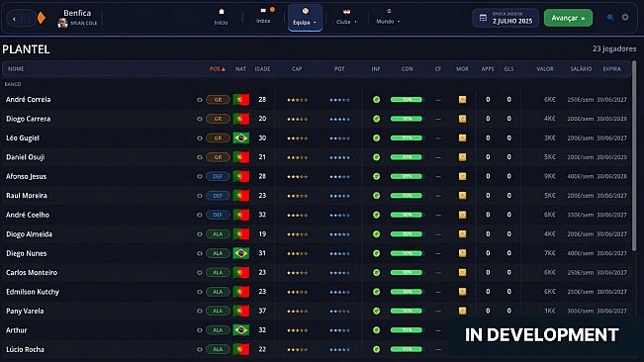Click Lúcio Rocha's green fitness status icon

click(x=376, y=349)
